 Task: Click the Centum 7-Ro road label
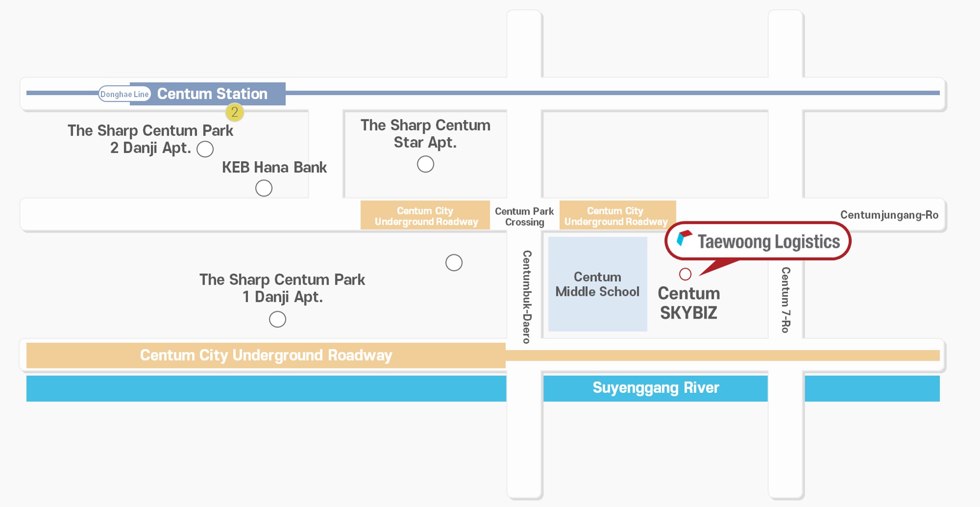click(x=785, y=300)
